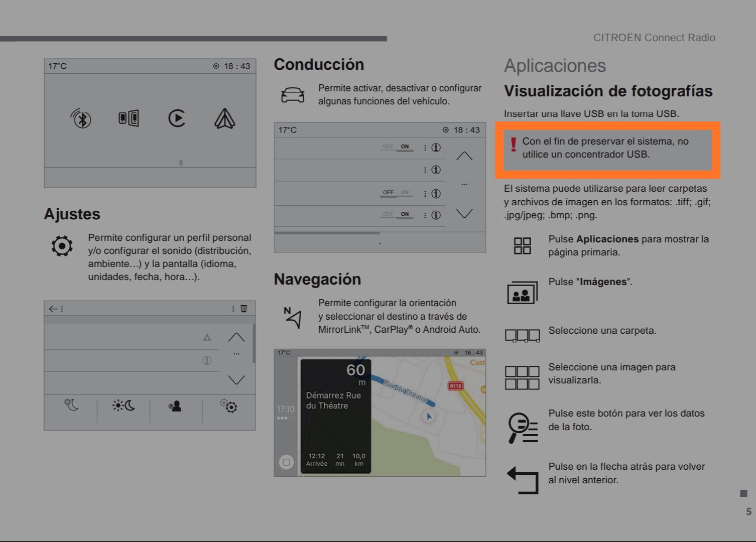Click the 60 m Démarrez Rue du Théatre panel
Image resolution: width=756 pixels, height=542 pixels.
[336, 416]
